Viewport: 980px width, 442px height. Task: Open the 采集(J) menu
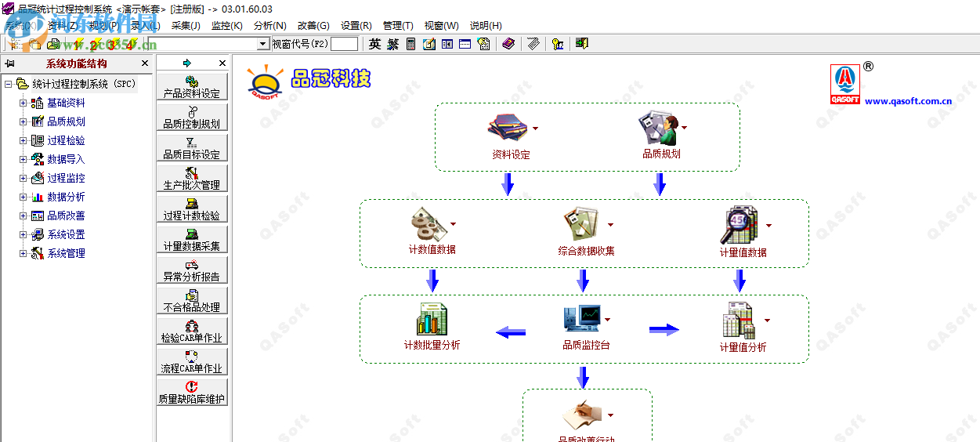click(x=186, y=26)
